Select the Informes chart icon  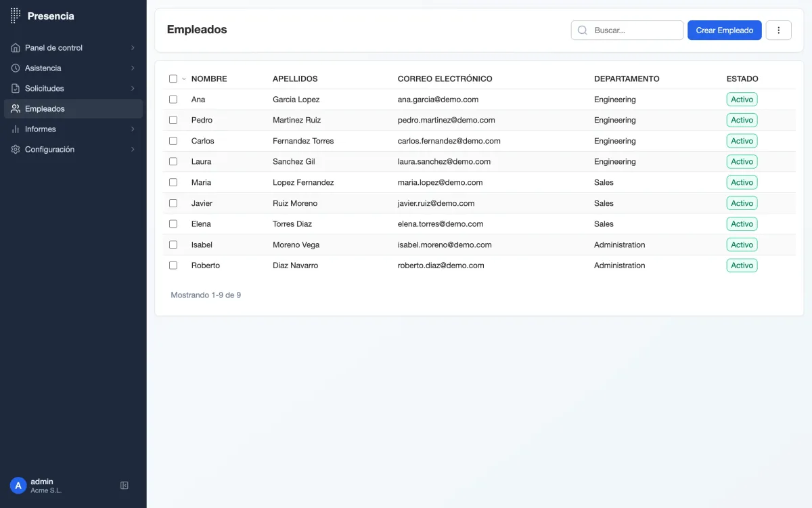click(15, 129)
